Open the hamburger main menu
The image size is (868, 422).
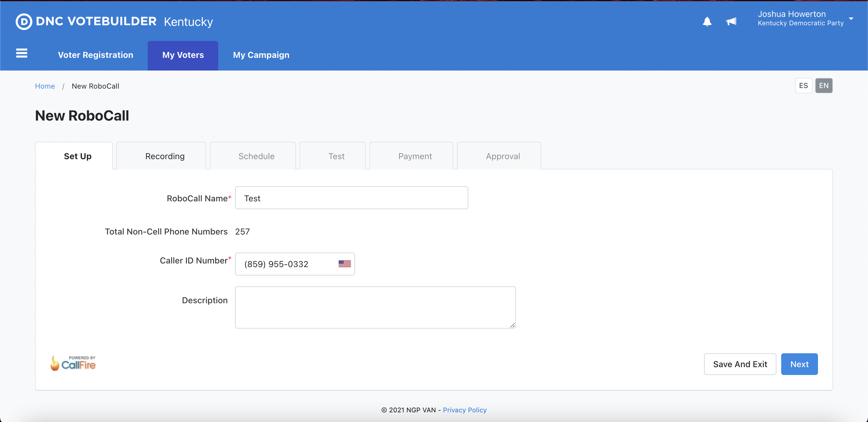[x=22, y=53]
